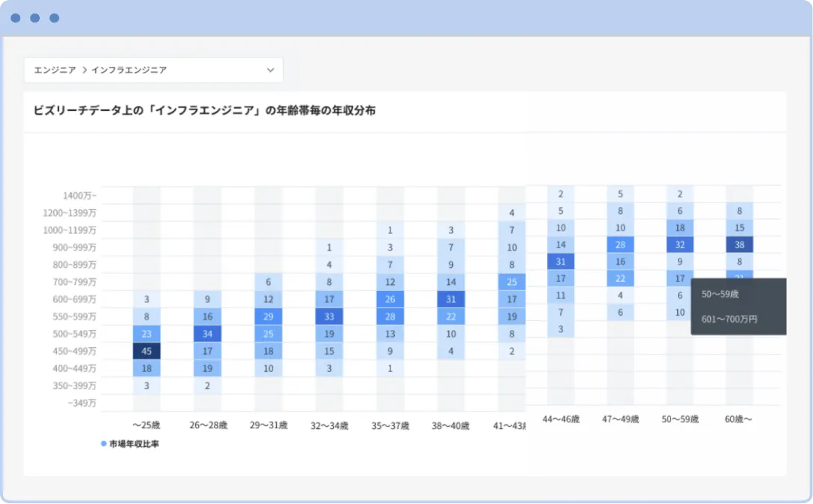The height and width of the screenshot is (504, 813).
Task: Select the darkest cell showing 45 under ~25歳
Action: (x=147, y=350)
